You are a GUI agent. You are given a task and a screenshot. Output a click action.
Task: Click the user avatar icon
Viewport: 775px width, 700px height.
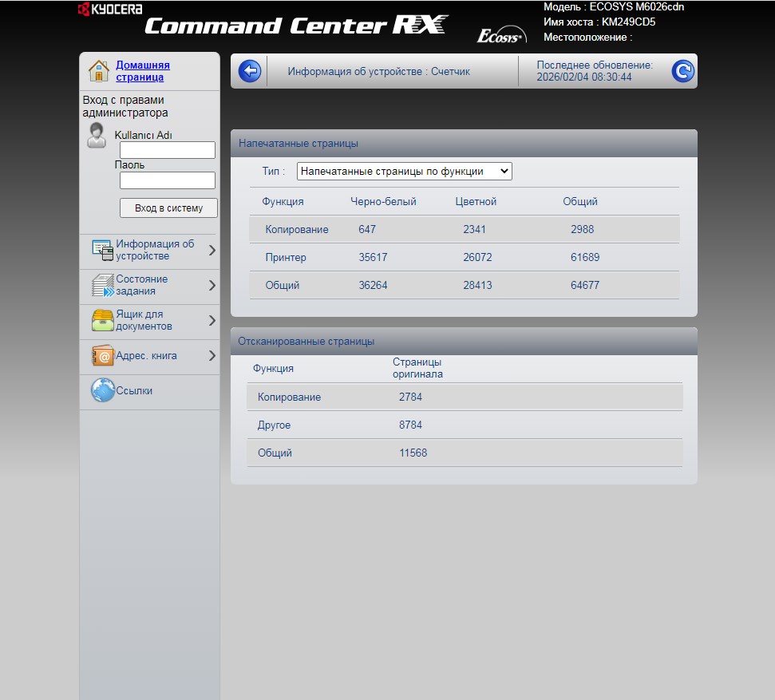point(97,136)
